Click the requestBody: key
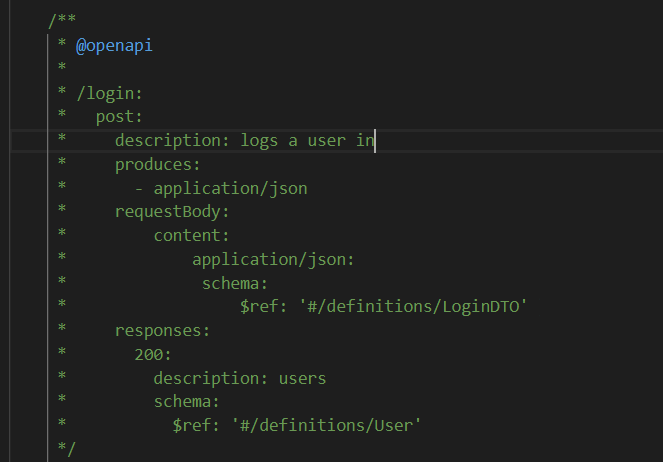Image resolution: width=663 pixels, height=462 pixels. point(172,212)
